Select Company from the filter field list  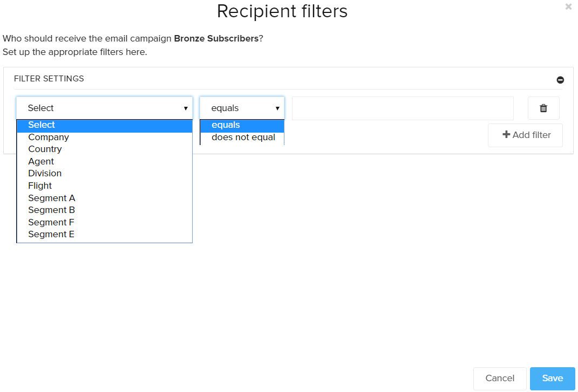[x=49, y=137]
